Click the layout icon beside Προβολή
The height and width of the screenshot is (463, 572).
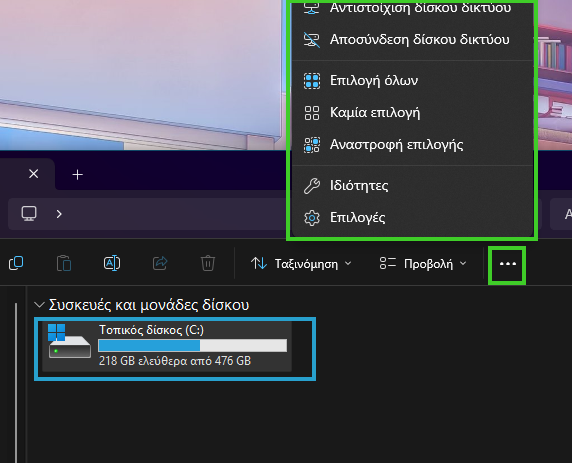click(387, 263)
